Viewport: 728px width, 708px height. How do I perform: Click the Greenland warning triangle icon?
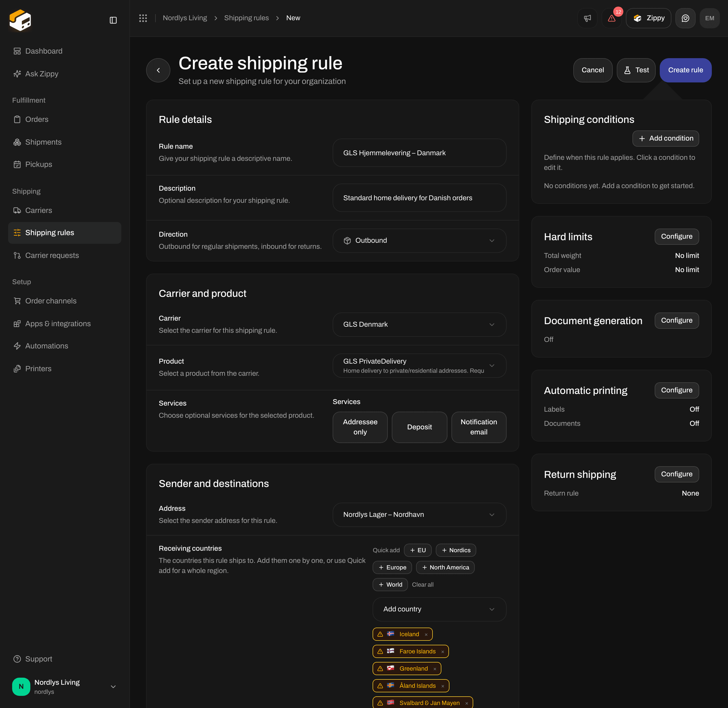(x=380, y=668)
